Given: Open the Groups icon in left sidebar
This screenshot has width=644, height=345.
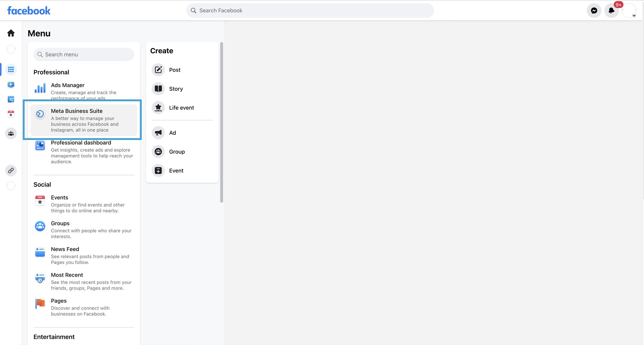Looking at the screenshot, I should [11, 134].
